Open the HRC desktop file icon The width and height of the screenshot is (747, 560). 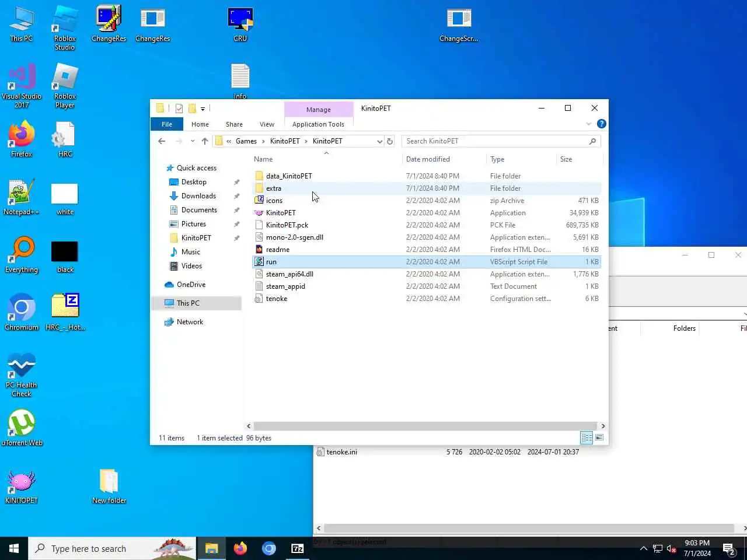point(65,139)
